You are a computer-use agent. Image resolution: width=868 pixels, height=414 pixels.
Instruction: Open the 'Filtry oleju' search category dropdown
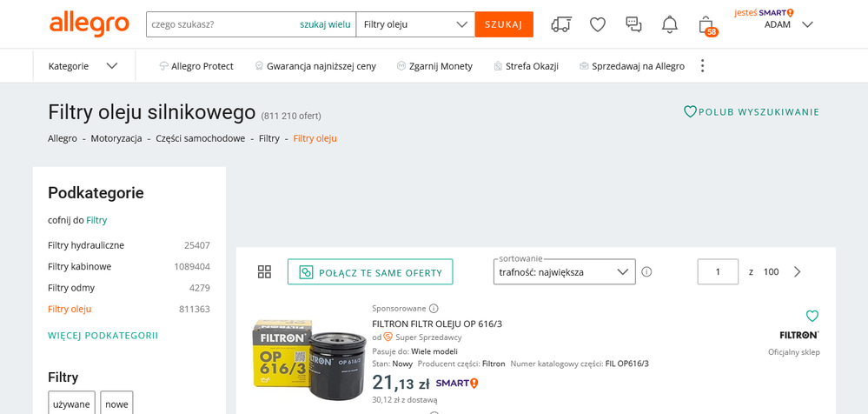click(x=415, y=24)
